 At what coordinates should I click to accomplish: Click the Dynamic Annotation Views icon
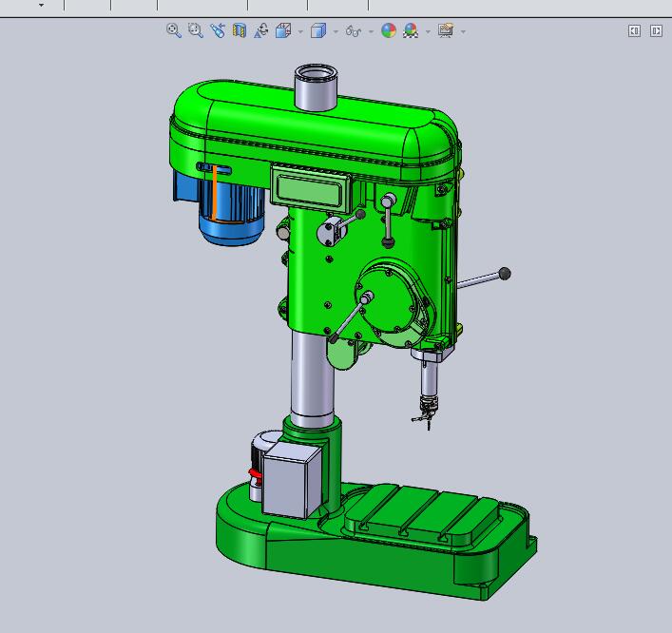261,30
